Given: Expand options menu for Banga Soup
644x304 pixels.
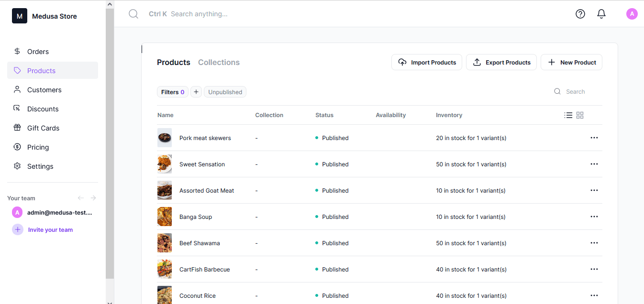Looking at the screenshot, I should point(594,217).
